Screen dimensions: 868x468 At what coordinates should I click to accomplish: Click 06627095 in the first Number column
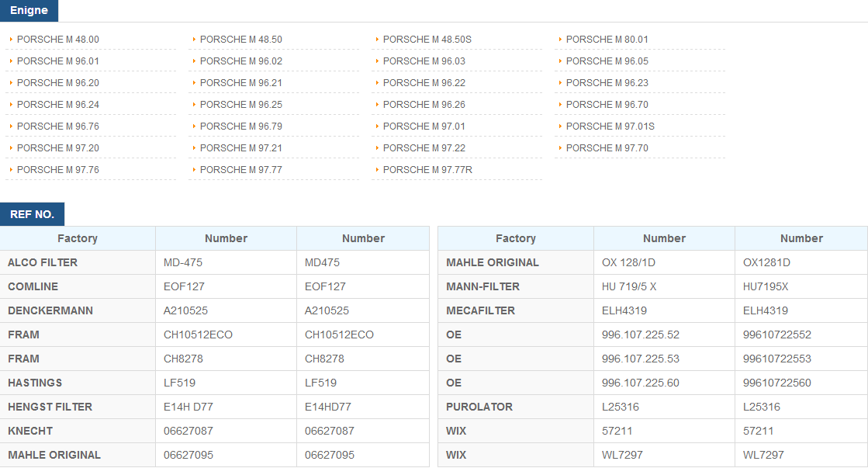tap(226, 455)
